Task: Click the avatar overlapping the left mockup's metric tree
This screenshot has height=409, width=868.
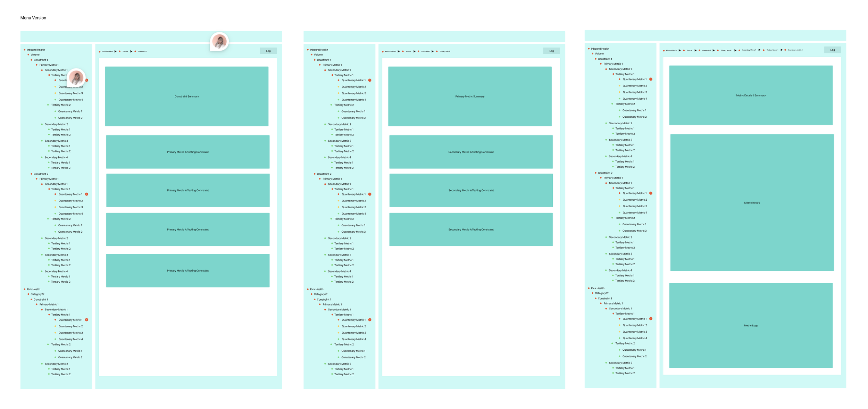Action: pos(76,77)
